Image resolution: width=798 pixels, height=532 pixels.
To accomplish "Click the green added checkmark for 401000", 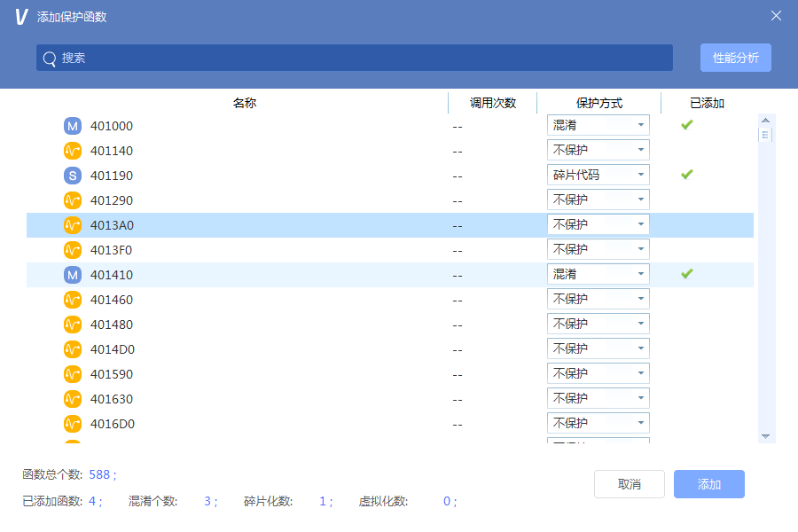I will [x=686, y=125].
